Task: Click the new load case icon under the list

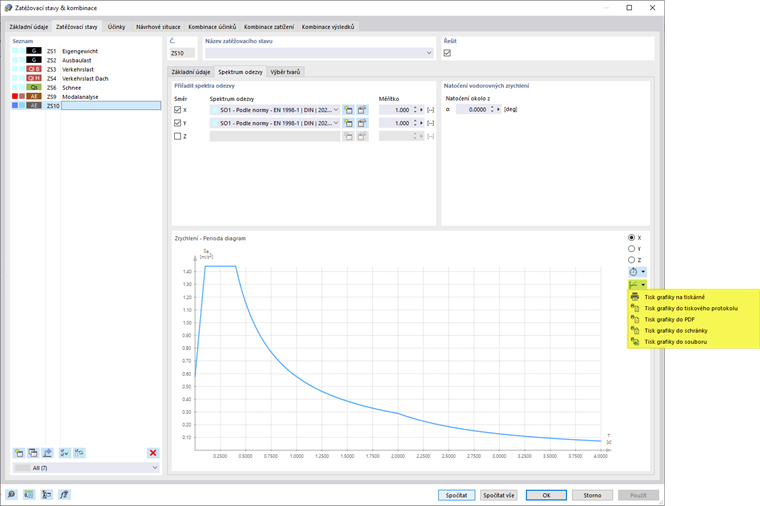Action: click(x=19, y=453)
